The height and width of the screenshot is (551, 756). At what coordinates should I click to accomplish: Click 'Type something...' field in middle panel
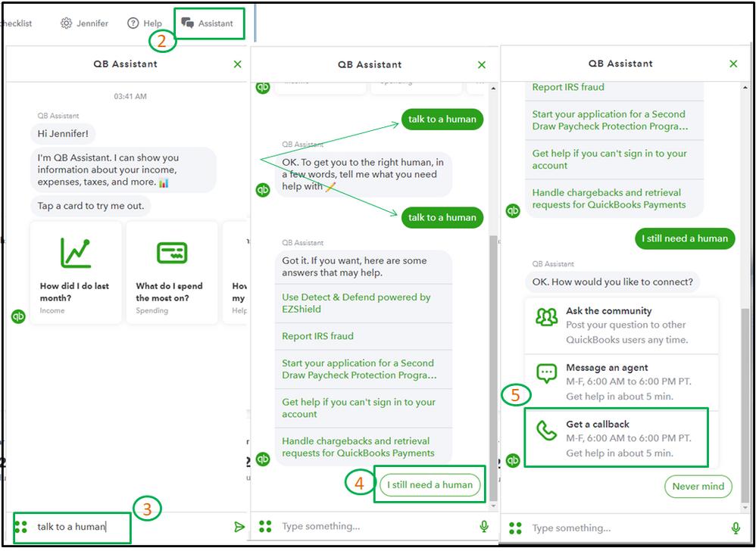click(x=376, y=527)
